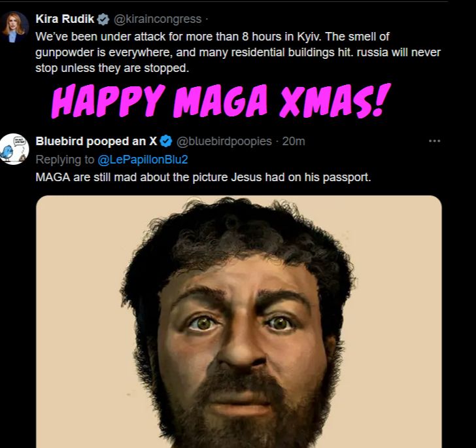This screenshot has height=448, width=476.
Task: Click the gray verified badge beside Kira Rudik
Action: (103, 19)
